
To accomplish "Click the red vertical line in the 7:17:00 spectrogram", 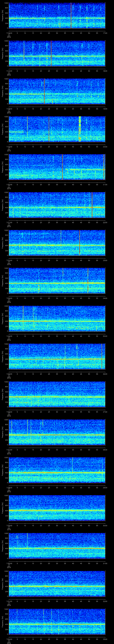I will point(51,54).
